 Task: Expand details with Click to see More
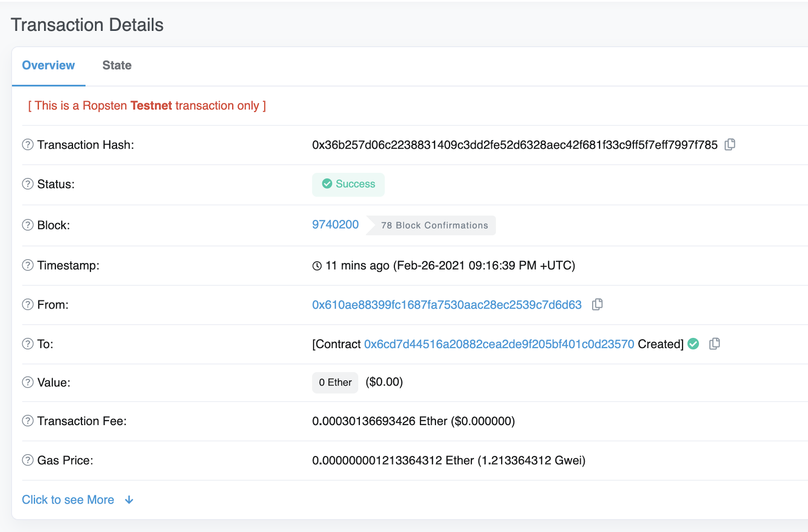[68, 499]
